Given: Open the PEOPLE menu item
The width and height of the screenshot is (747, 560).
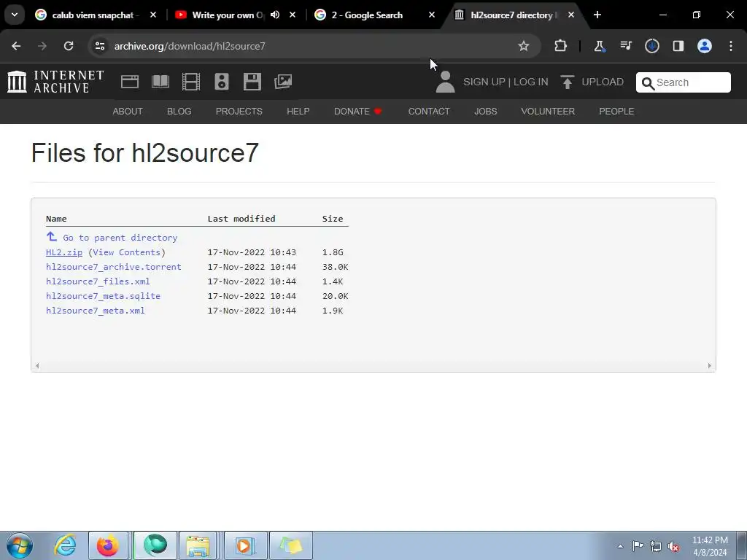Looking at the screenshot, I should click(x=616, y=112).
